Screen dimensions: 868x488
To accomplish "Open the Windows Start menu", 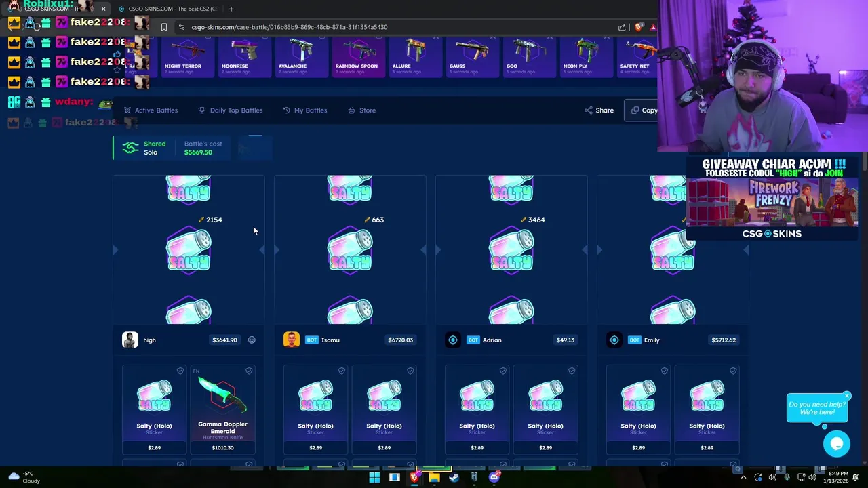I will pyautogui.click(x=374, y=478).
